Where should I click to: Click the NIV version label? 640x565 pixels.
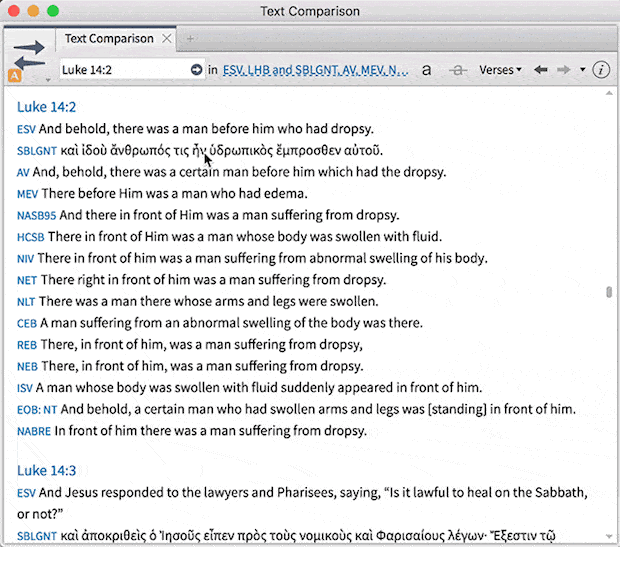(26, 259)
